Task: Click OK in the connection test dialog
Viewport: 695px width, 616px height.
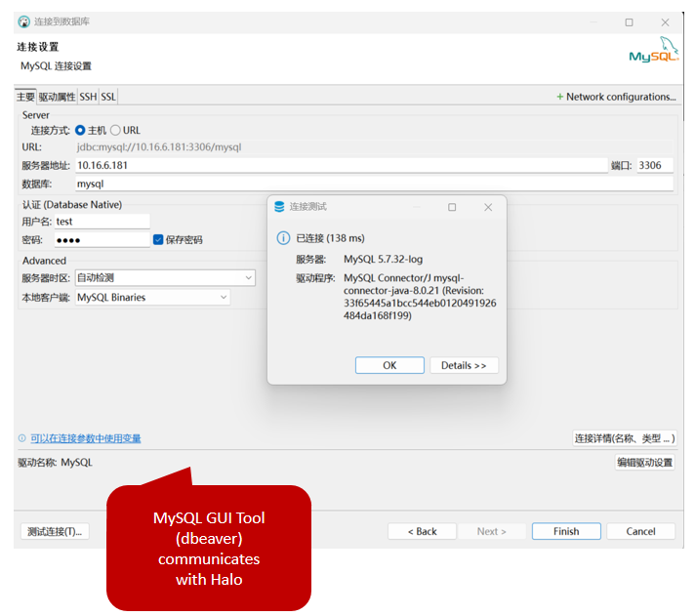Action: [389, 366]
